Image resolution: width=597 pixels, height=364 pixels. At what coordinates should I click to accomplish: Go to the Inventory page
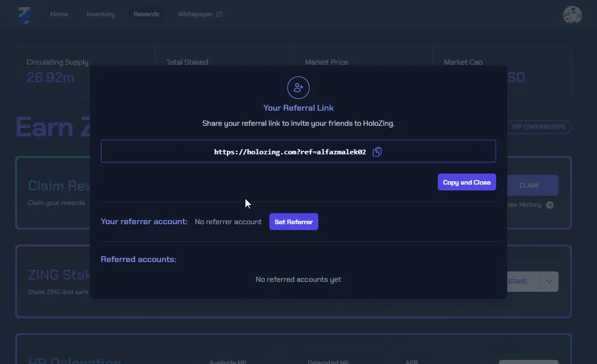[x=100, y=14]
